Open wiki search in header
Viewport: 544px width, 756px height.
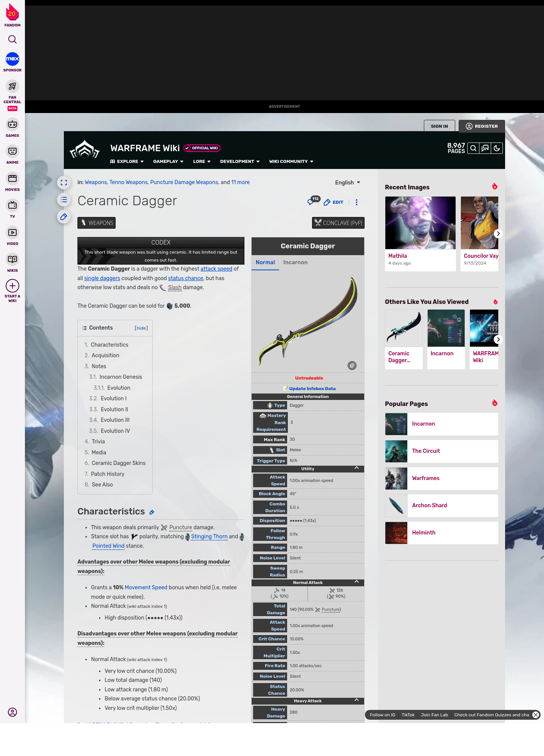coord(473,148)
